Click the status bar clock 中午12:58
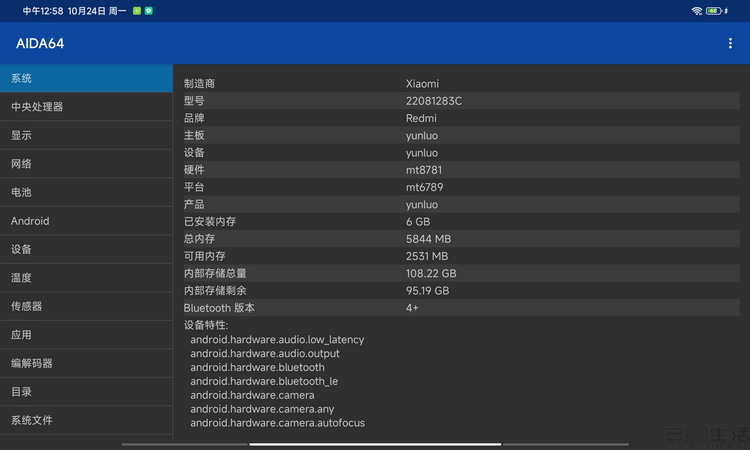Image resolution: width=750 pixels, height=450 pixels. coord(43,11)
